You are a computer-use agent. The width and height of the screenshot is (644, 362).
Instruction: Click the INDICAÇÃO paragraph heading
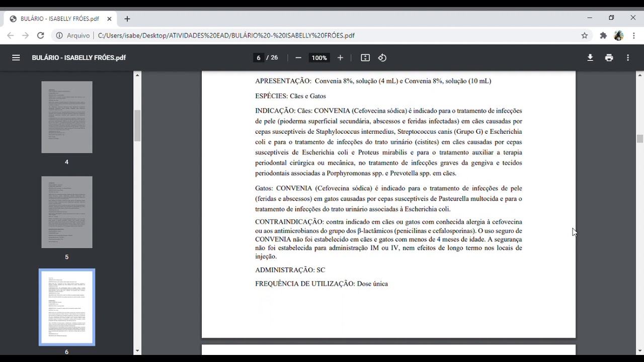[x=275, y=111]
